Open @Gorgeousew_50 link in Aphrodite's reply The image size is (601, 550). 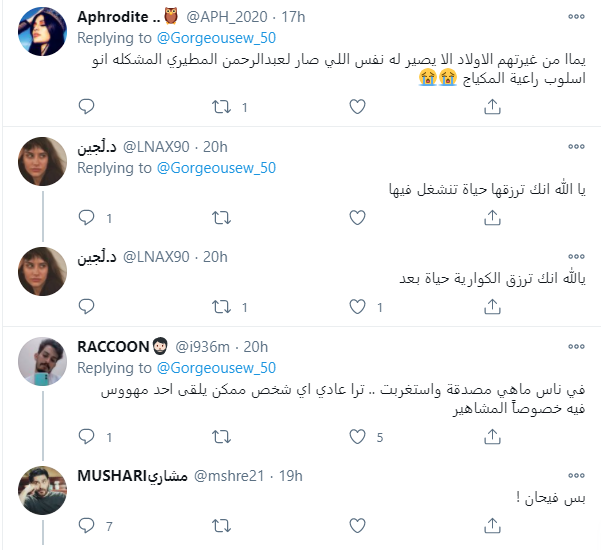215,38
